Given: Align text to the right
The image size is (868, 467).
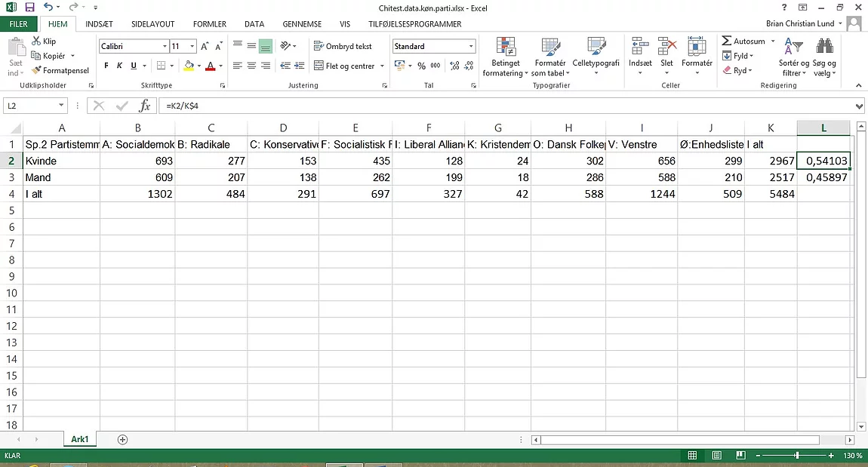Looking at the screenshot, I should [266, 66].
